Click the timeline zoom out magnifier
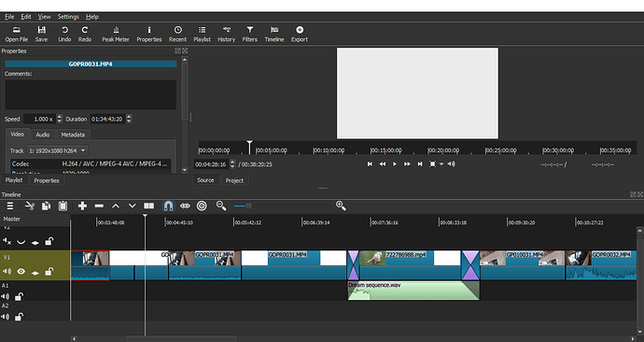 pos(221,206)
